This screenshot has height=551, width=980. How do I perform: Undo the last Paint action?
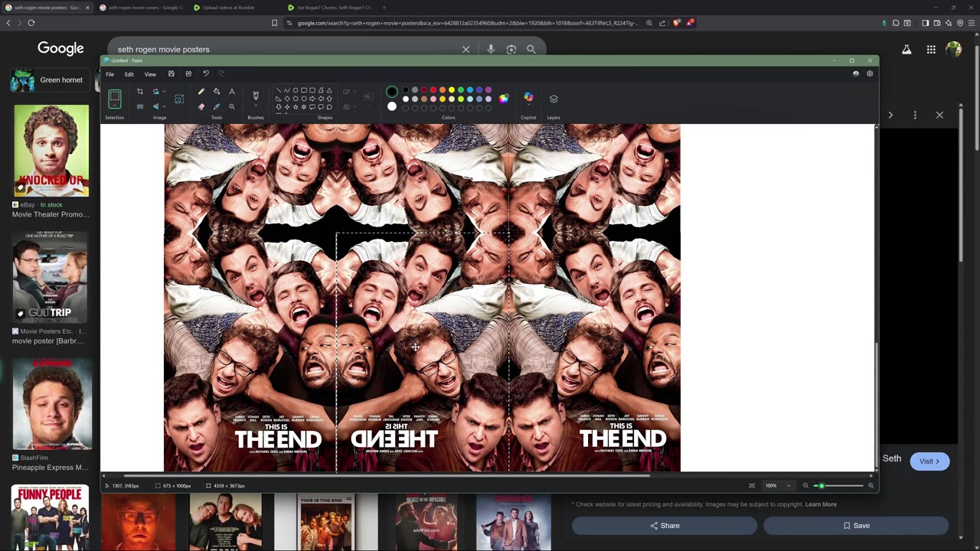tap(206, 74)
